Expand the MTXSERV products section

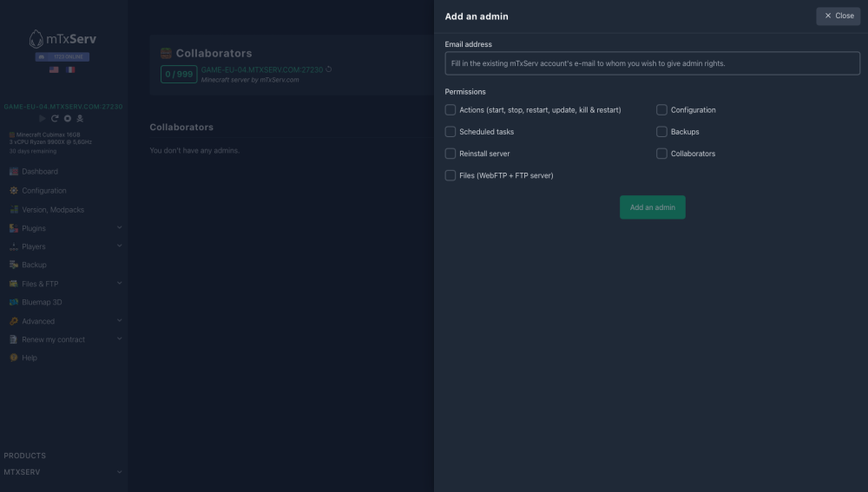(119, 472)
